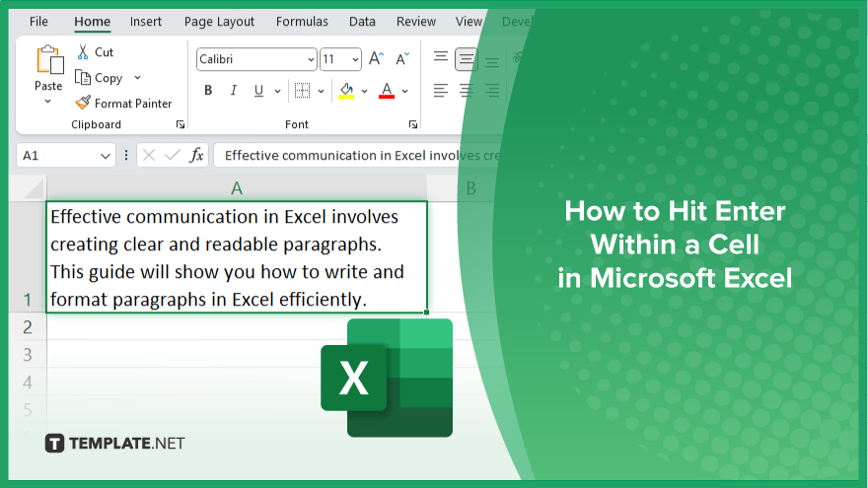Select the Format Painter brush
This screenshot has width=868, height=488.
click(x=83, y=103)
